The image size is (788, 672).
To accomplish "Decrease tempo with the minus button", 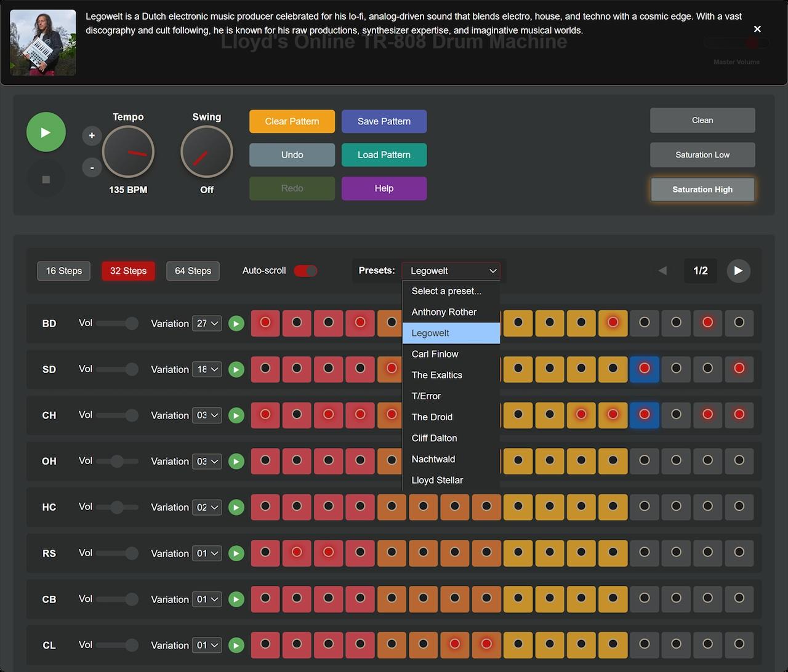I will coord(92,167).
